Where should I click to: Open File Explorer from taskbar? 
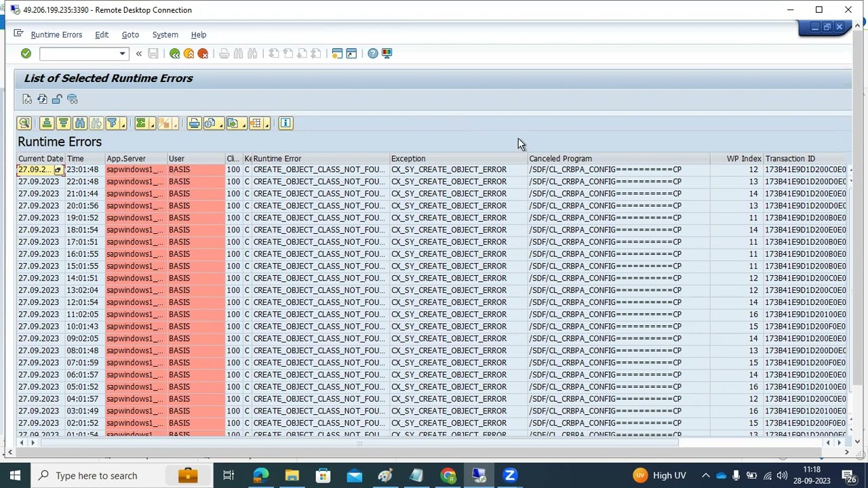point(292,476)
